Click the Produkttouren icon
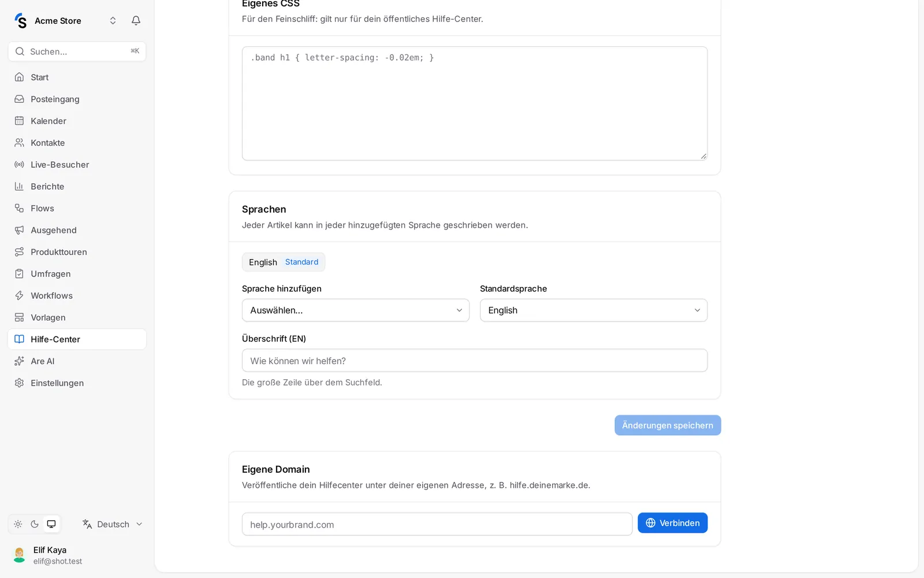Image resolution: width=924 pixels, height=578 pixels. point(19,252)
